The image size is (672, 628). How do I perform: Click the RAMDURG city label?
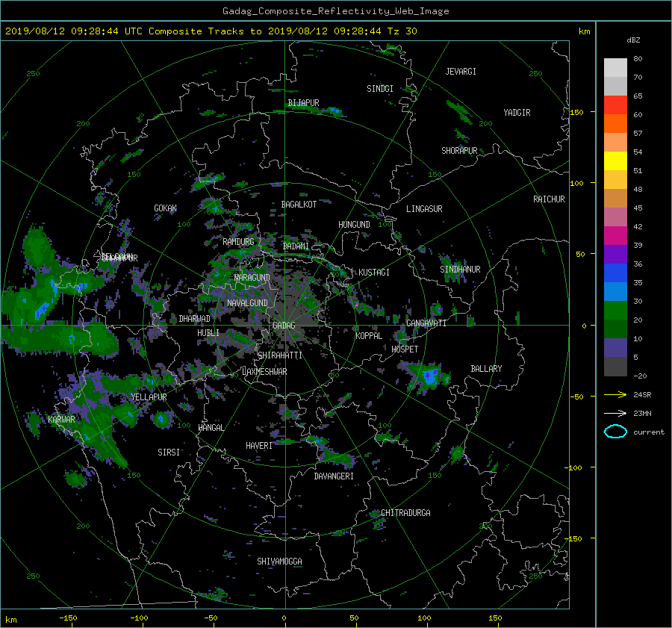click(238, 242)
